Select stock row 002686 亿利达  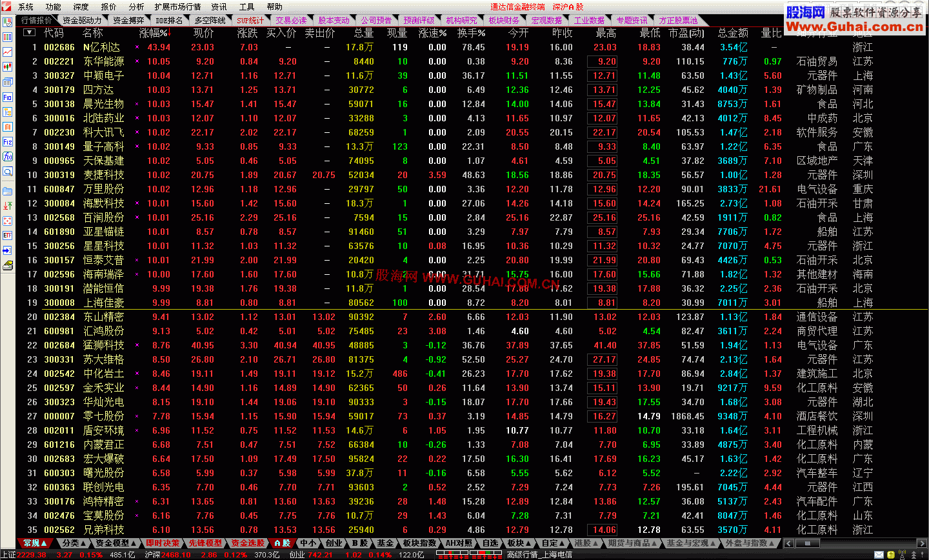coord(472,47)
